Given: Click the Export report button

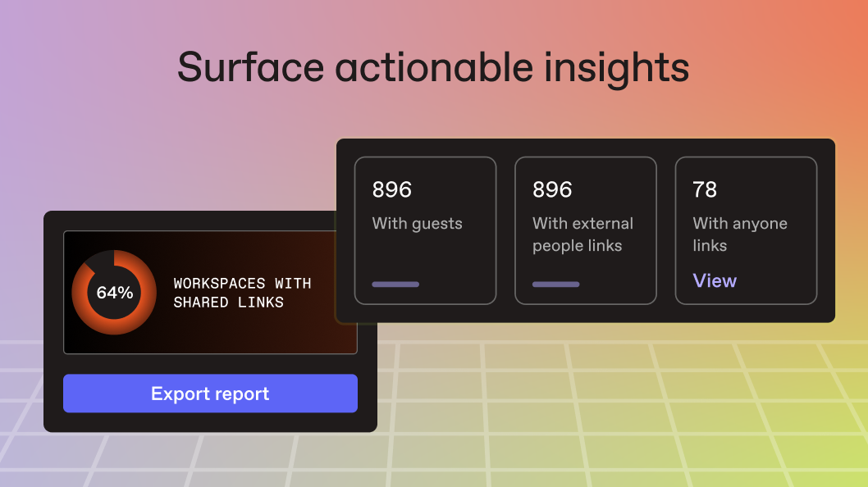Looking at the screenshot, I should point(210,394).
